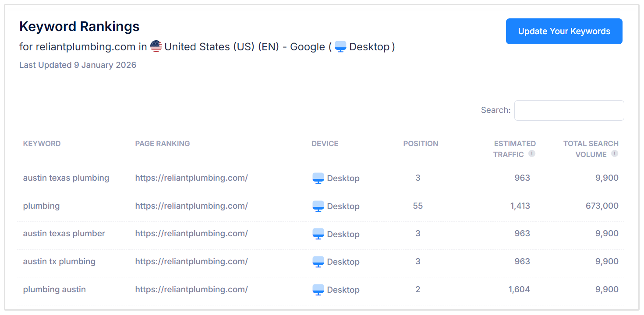Click the Desktop icon in the austin texas plumbing row

318,178
